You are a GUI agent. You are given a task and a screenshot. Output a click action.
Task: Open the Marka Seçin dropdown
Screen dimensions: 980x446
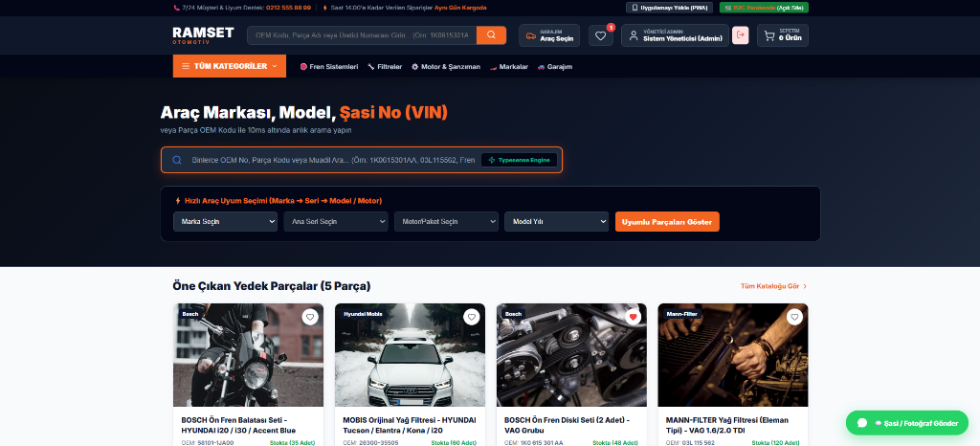pos(225,222)
